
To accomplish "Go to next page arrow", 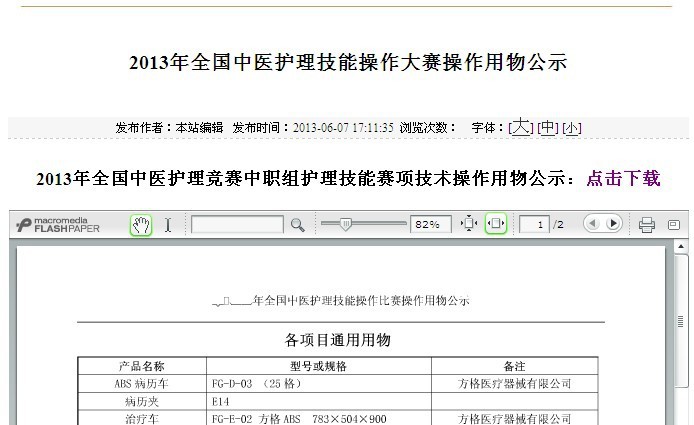I will pos(613,225).
